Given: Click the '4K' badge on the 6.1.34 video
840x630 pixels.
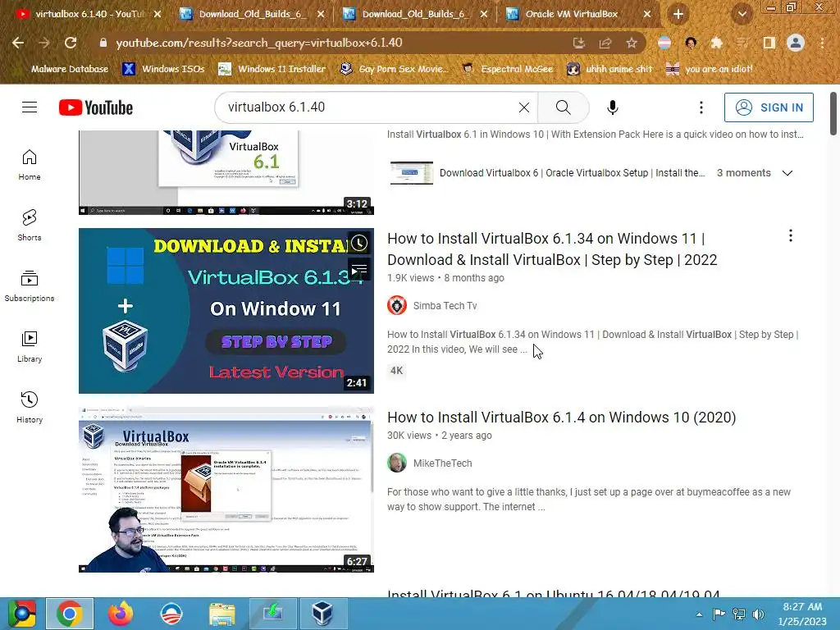Looking at the screenshot, I should coord(396,371).
